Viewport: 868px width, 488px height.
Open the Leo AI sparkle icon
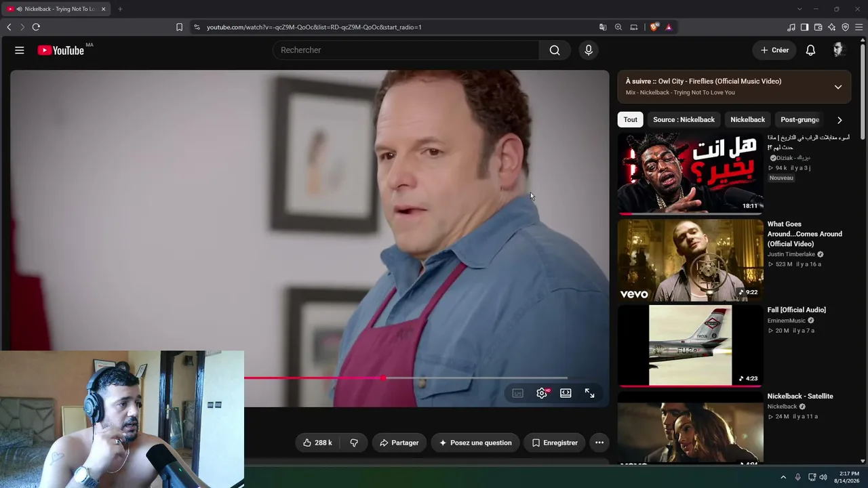[x=831, y=27]
